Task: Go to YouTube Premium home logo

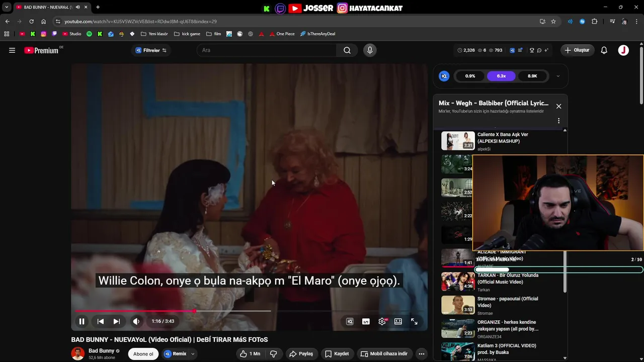Action: click(x=42, y=50)
